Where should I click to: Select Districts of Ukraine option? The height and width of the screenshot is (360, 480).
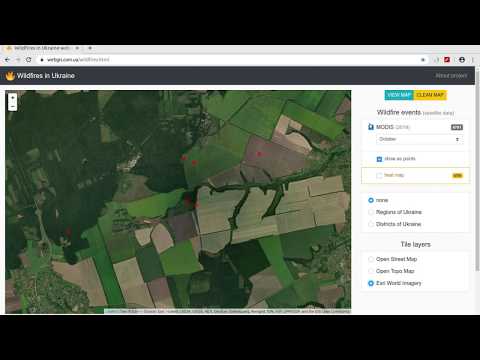click(371, 224)
